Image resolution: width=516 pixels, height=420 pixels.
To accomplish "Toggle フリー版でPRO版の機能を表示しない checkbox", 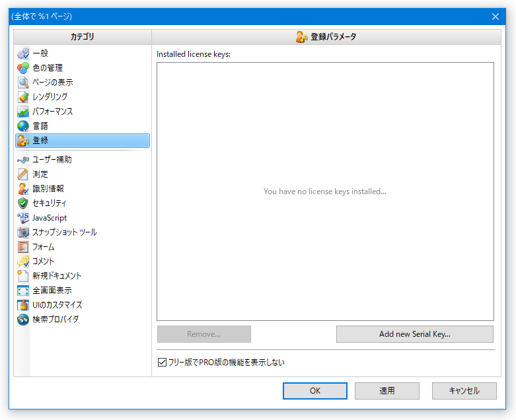I will click(162, 363).
